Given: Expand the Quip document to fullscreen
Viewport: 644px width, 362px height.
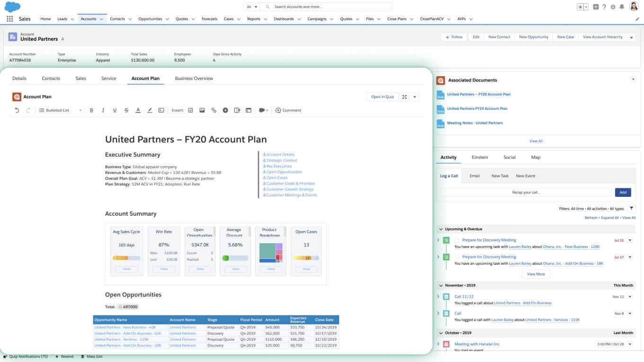Looking at the screenshot, I should coord(404,97).
